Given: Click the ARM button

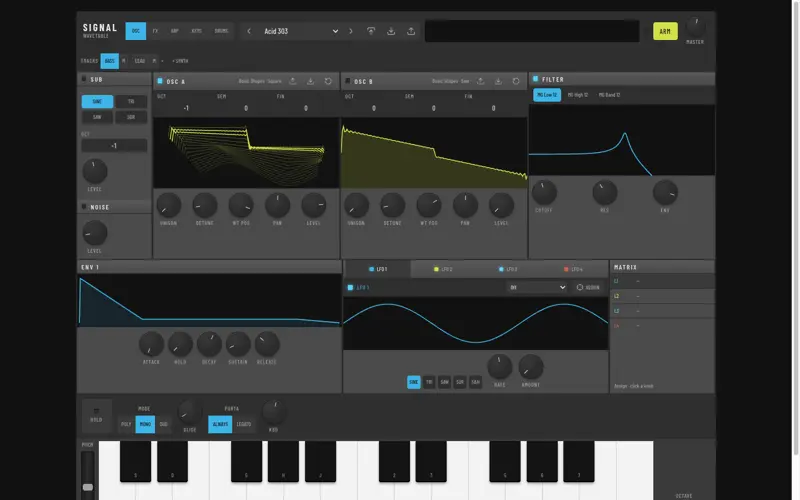Looking at the screenshot, I should tap(665, 31).
